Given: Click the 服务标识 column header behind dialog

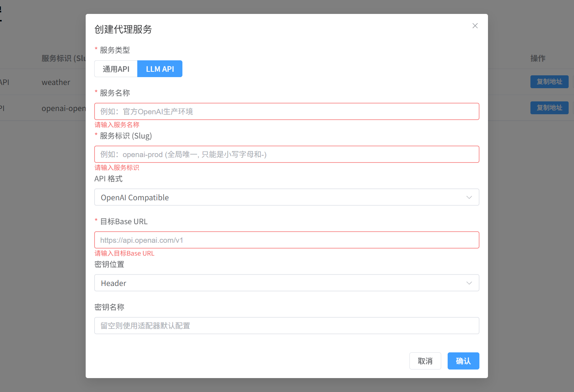Looking at the screenshot, I should point(63,59).
